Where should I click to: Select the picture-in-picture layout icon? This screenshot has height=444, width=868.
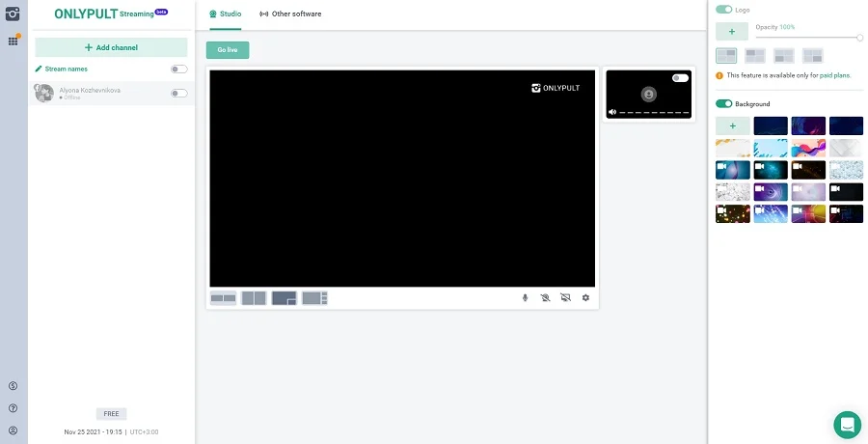click(x=284, y=298)
